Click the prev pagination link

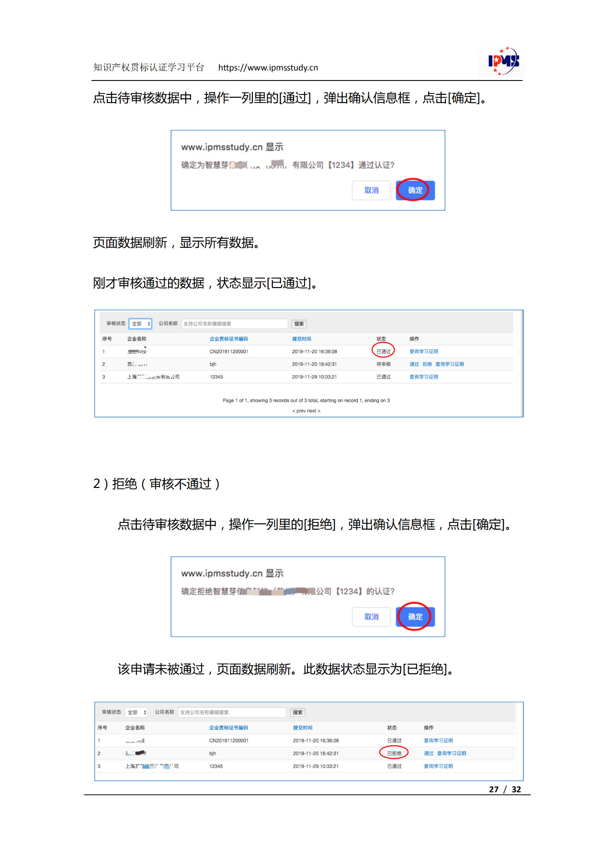pos(300,411)
